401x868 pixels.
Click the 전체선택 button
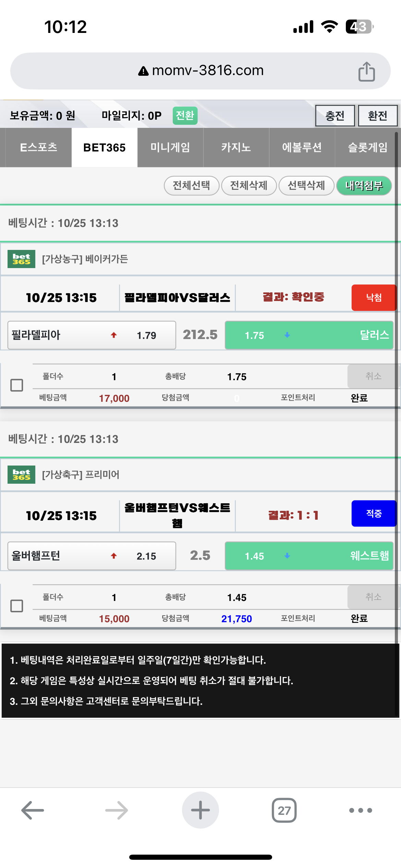(x=191, y=185)
